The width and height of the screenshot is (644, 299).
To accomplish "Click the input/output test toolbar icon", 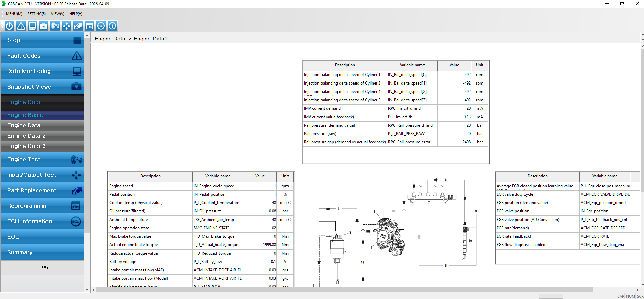I will [67, 26].
